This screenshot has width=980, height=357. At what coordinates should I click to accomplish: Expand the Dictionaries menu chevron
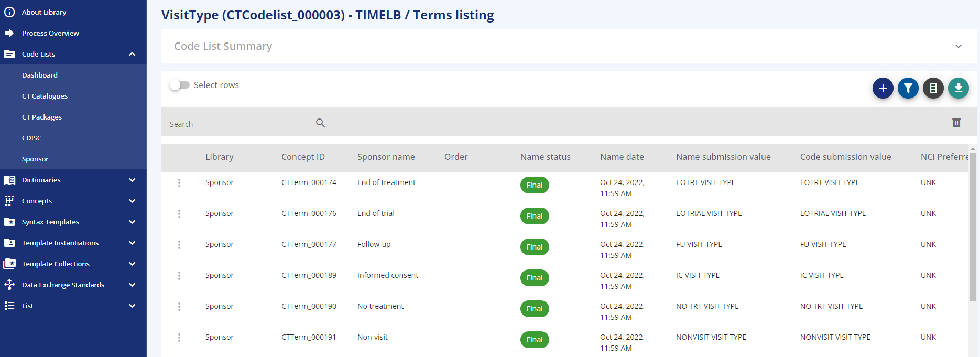coord(132,180)
